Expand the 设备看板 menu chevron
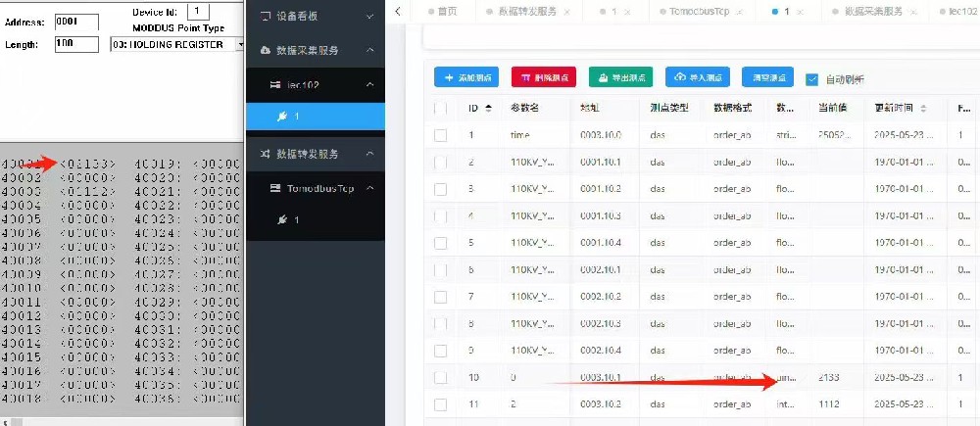This screenshot has width=980, height=426. click(370, 16)
